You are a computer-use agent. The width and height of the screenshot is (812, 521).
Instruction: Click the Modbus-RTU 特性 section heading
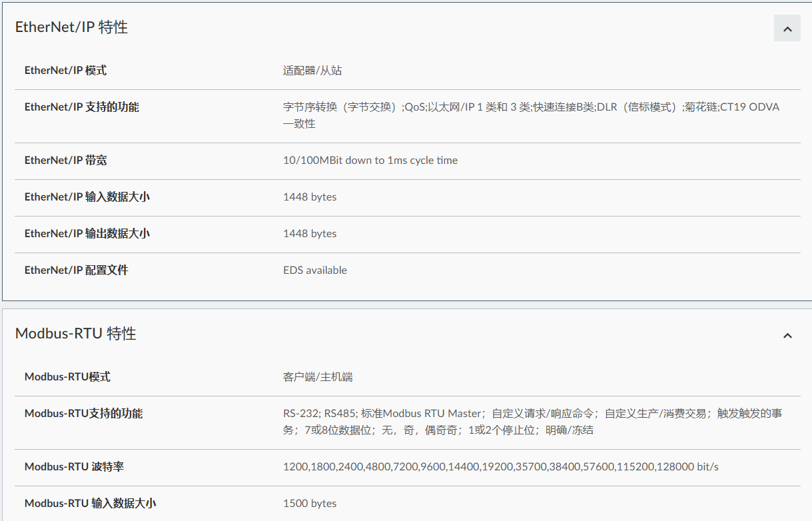(75, 334)
